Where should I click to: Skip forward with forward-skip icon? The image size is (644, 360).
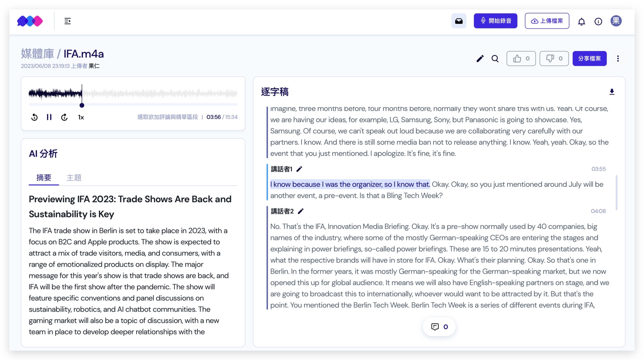(x=64, y=117)
